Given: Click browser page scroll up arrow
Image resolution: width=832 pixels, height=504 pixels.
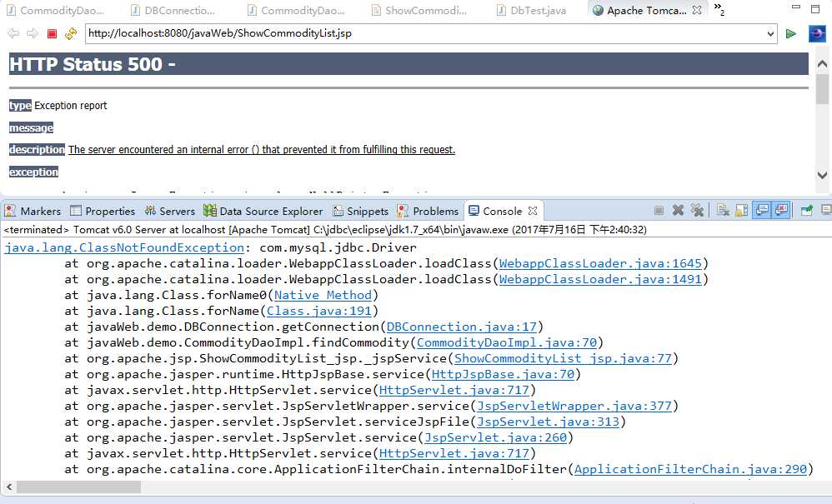Looking at the screenshot, I should pyautogui.click(x=823, y=64).
